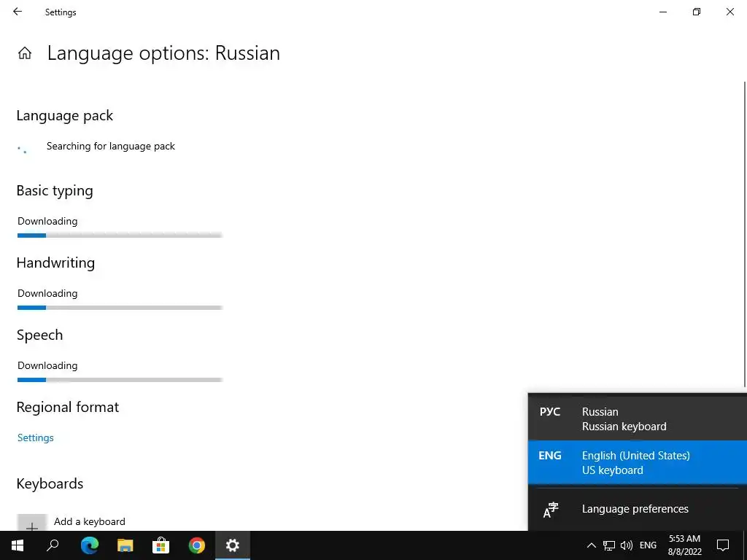Screen dimensions: 747x560
Task: Click the Handwriting download progress bar
Action: pyautogui.click(x=120, y=308)
